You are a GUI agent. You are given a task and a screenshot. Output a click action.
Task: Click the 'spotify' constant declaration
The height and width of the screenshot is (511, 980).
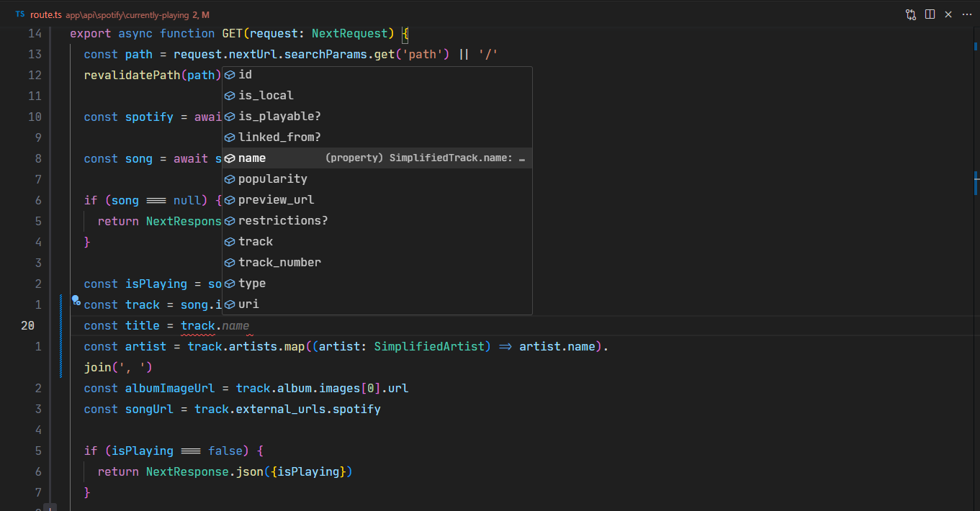pos(149,117)
